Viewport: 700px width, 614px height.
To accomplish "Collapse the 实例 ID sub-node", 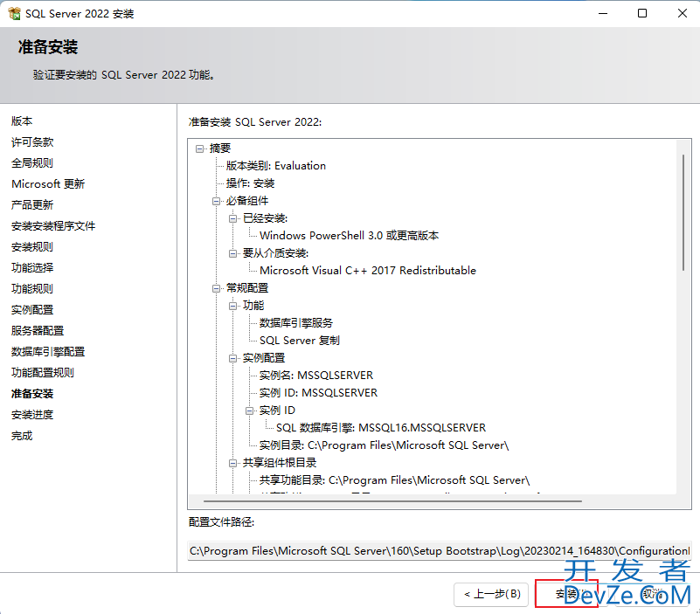I will click(250, 411).
